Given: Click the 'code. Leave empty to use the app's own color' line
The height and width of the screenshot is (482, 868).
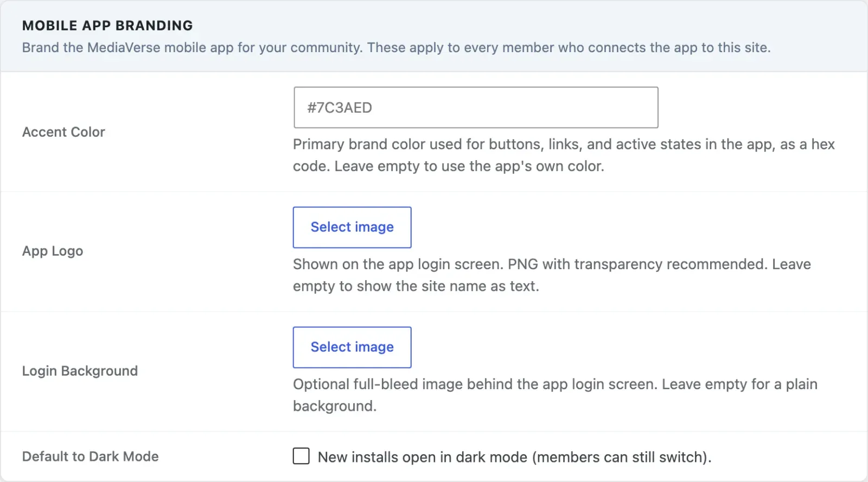Looking at the screenshot, I should tap(449, 166).
